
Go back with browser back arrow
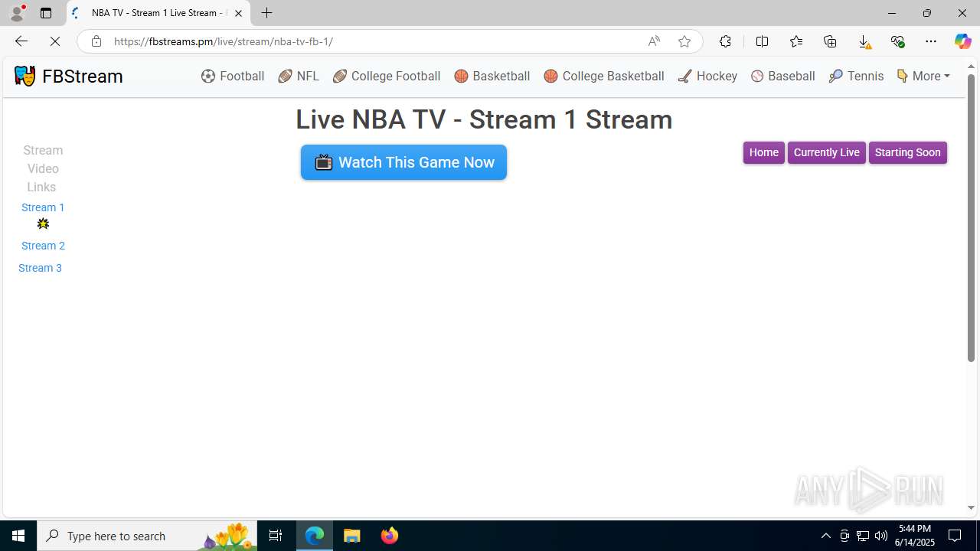click(x=21, y=41)
